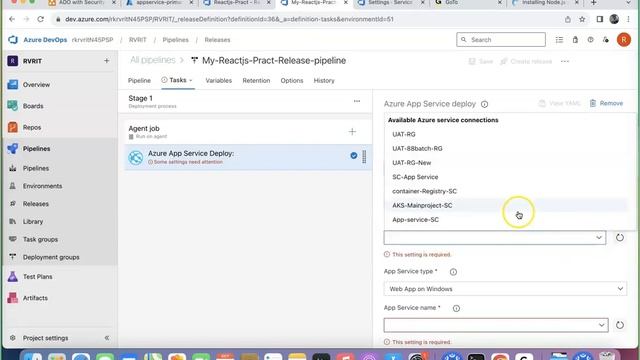Image resolution: width=640 pixels, height=360 pixels.
Task: Refresh the Azure subscription list
Action: [x=620, y=238]
